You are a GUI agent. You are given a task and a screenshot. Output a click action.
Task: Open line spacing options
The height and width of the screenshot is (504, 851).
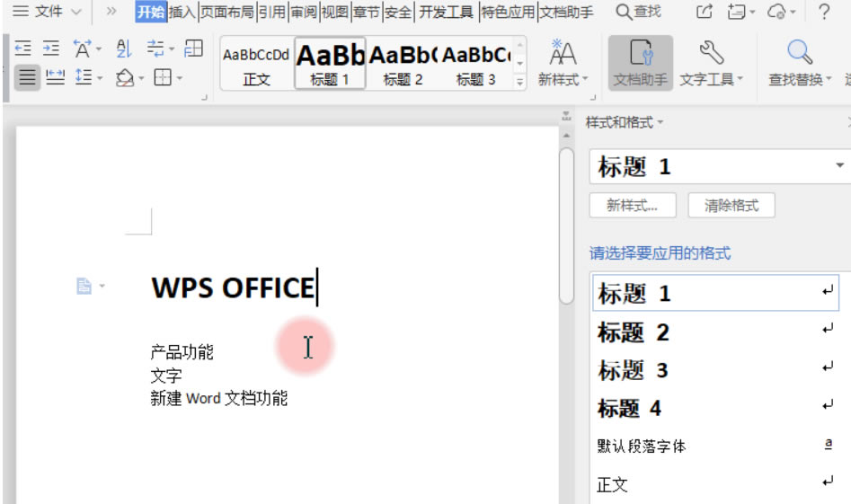tap(84, 78)
